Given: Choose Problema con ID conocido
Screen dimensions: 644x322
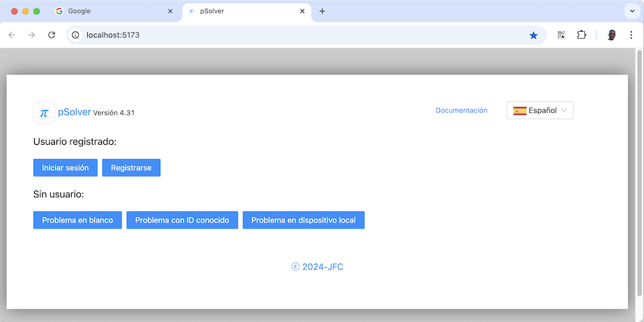Looking at the screenshot, I should coord(182,220).
